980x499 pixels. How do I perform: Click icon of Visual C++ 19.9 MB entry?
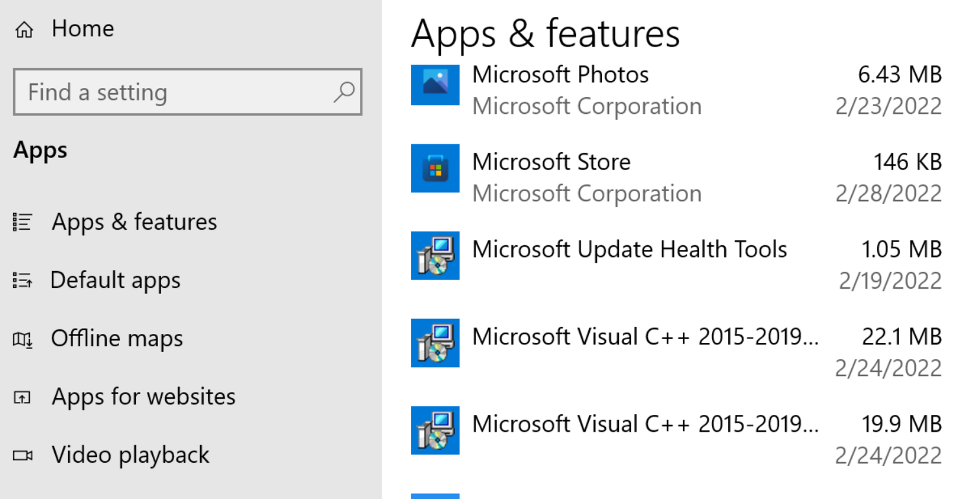tap(435, 430)
